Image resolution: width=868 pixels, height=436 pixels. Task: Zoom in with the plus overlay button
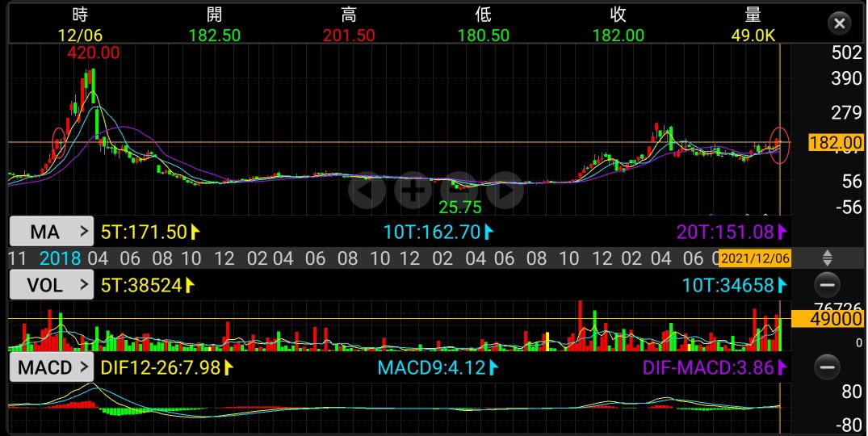click(413, 191)
